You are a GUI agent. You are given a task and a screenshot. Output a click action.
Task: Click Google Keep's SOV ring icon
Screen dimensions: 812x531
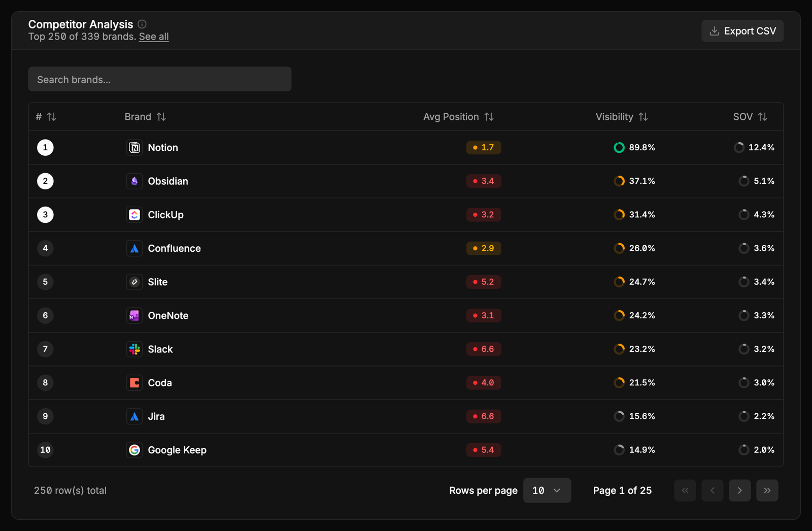(744, 450)
